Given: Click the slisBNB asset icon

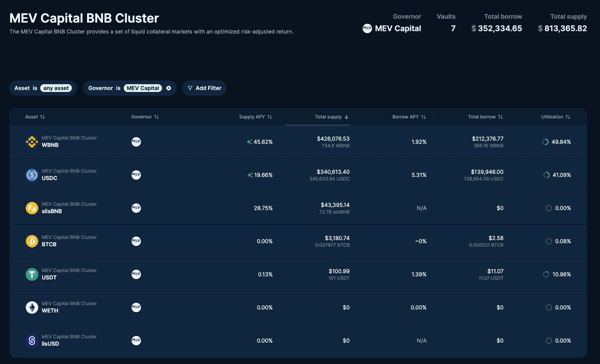Looking at the screenshot, I should pyautogui.click(x=31, y=208).
